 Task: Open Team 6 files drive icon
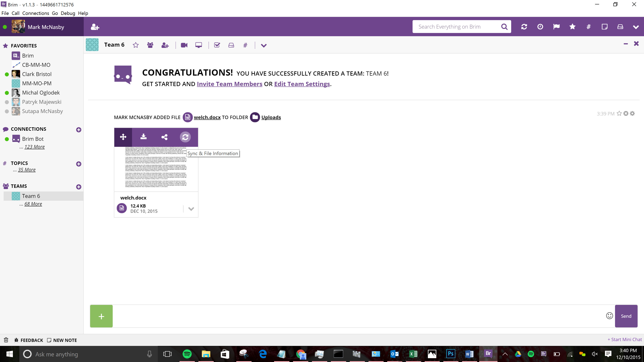coord(231,45)
